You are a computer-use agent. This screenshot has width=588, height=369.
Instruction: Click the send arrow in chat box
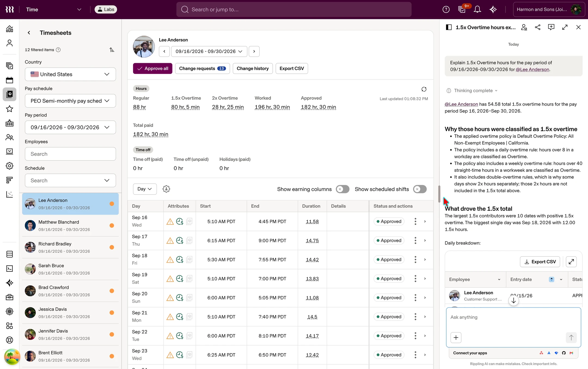coord(571,338)
